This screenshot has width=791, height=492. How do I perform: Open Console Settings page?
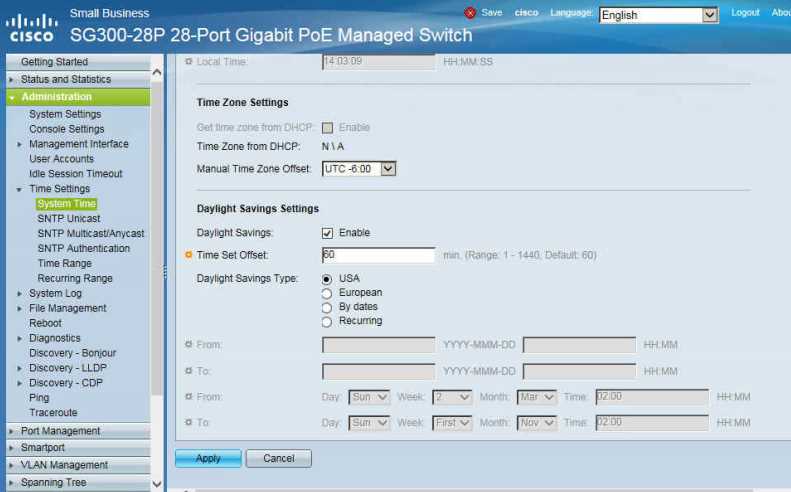coord(67,129)
